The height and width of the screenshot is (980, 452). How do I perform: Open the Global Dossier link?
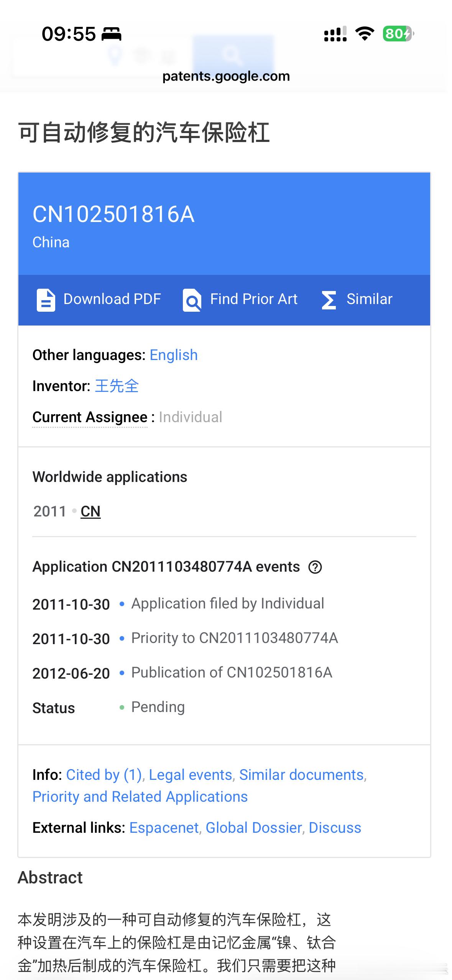click(254, 828)
